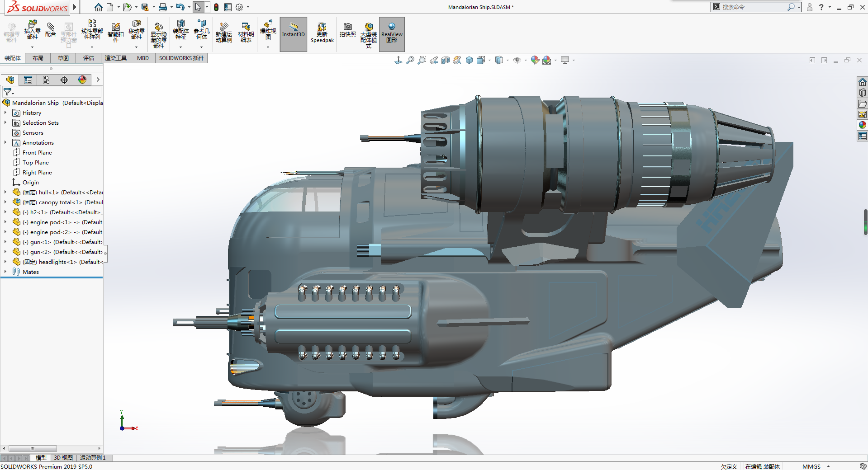Open SOLIDWORKS Resources home tab in task pane
This screenshot has width=868, height=470.
click(863, 82)
